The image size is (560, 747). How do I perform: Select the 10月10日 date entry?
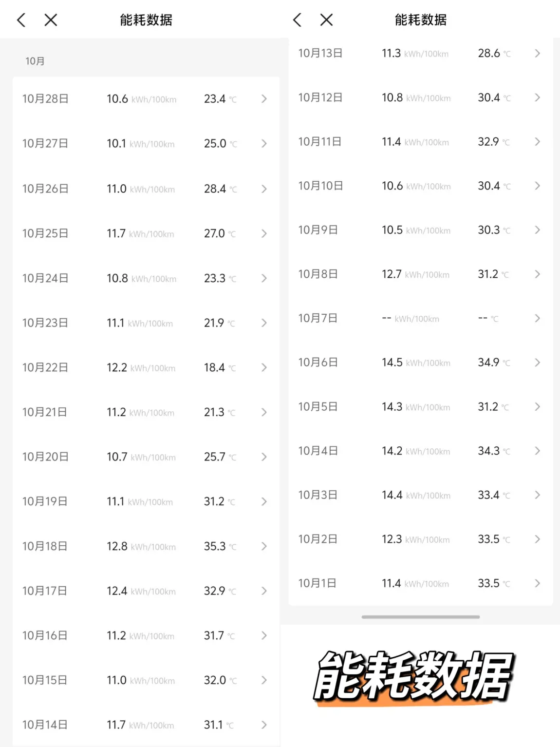click(320, 186)
